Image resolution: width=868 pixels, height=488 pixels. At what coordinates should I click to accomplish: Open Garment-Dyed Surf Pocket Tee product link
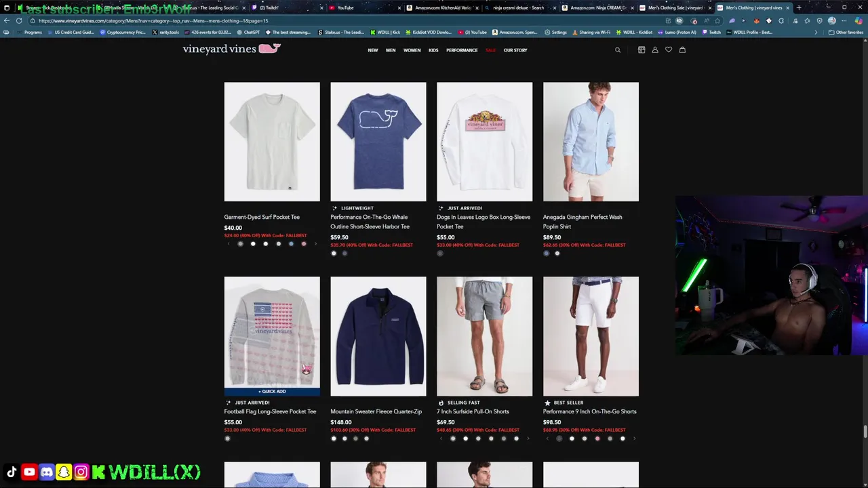tap(262, 217)
